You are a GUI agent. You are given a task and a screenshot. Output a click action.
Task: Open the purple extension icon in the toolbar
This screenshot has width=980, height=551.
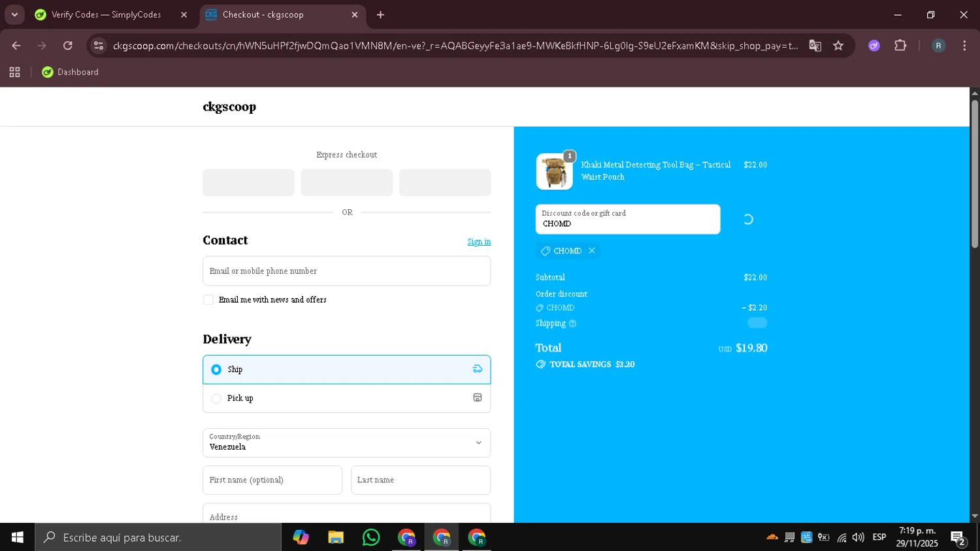874,46
